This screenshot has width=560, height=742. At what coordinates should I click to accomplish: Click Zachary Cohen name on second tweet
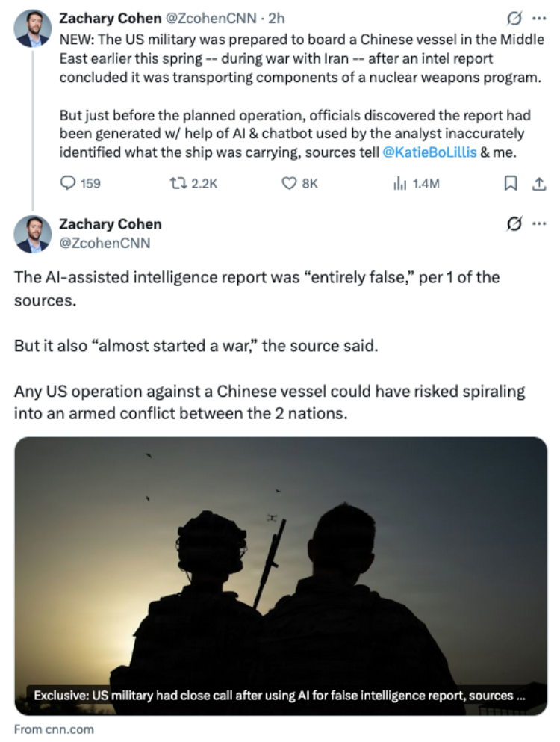(111, 224)
